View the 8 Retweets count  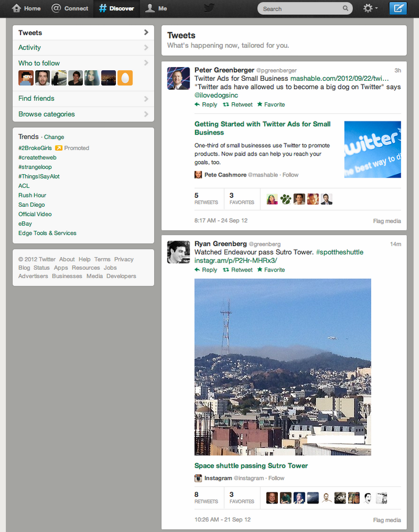[206, 498]
